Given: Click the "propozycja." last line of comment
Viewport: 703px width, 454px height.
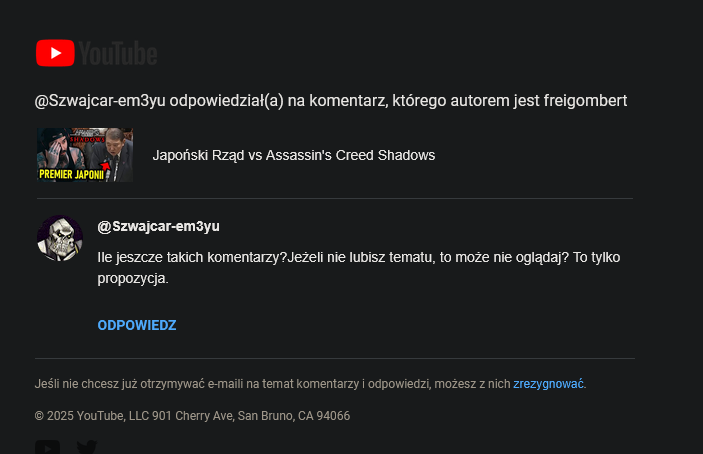Looking at the screenshot, I should pyautogui.click(x=132, y=279).
